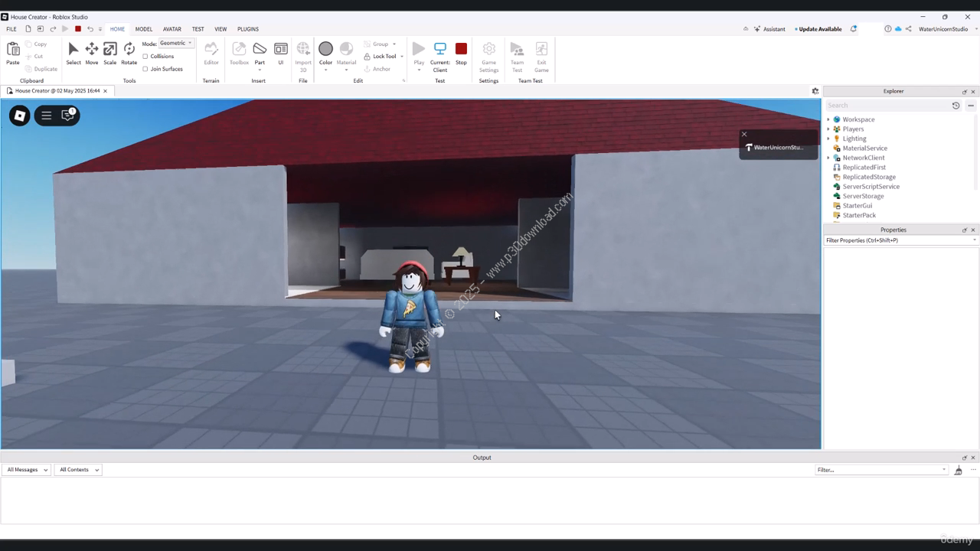This screenshot has height=551, width=980.
Task: Click the quick-access new file icon
Action: click(28, 29)
